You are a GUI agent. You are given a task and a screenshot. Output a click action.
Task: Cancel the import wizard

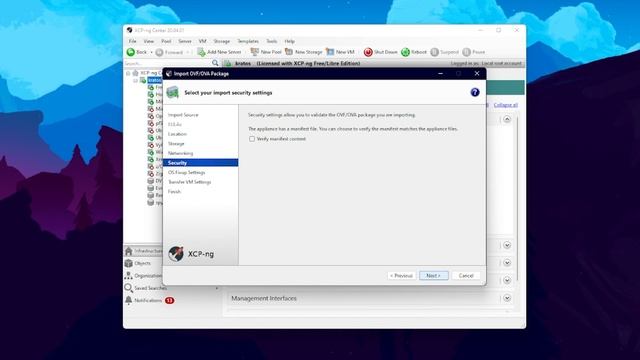466,276
